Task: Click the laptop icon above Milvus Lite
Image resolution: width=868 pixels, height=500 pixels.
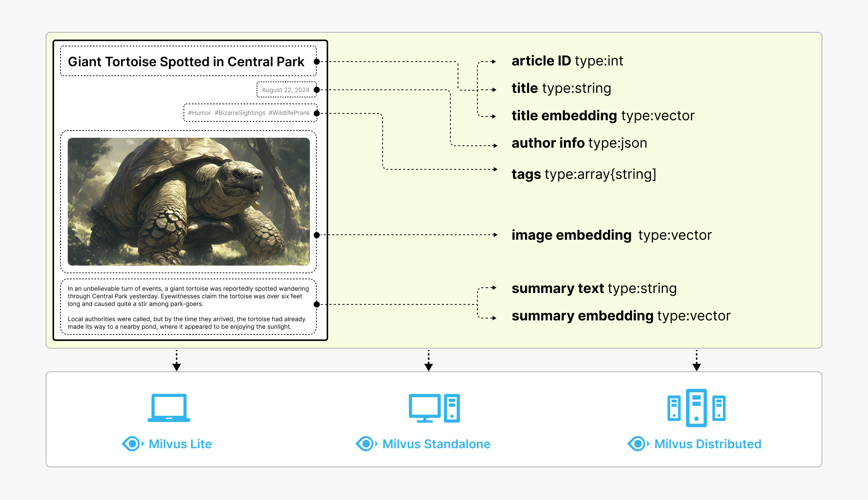Action: click(169, 408)
